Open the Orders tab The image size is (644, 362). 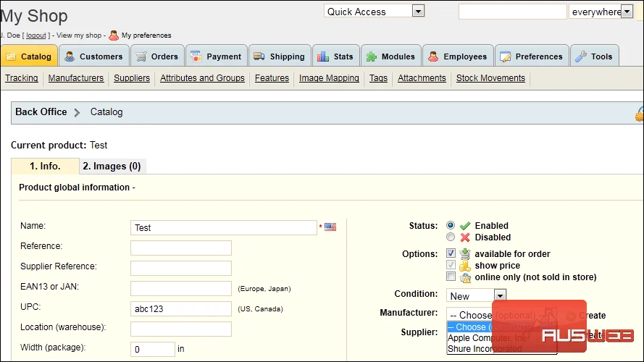point(157,56)
